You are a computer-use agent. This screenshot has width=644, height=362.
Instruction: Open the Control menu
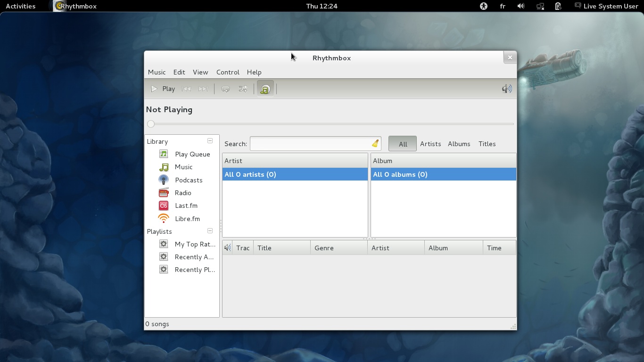(228, 72)
